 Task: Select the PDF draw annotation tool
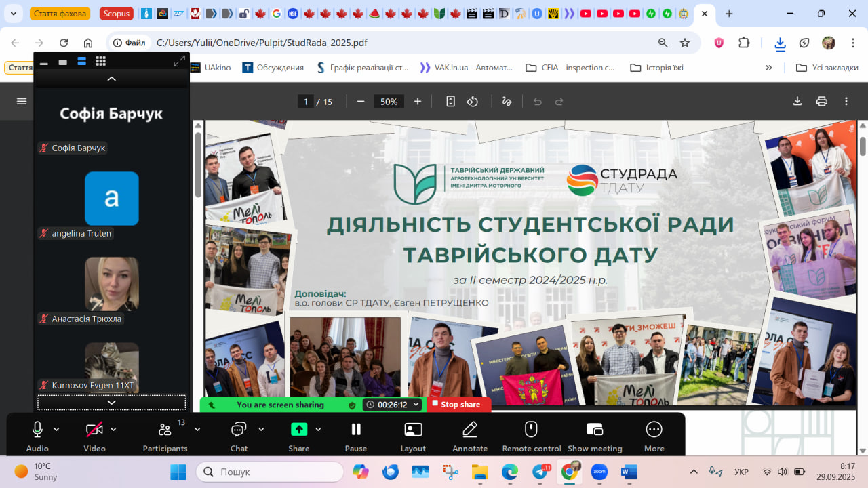pyautogui.click(x=507, y=102)
